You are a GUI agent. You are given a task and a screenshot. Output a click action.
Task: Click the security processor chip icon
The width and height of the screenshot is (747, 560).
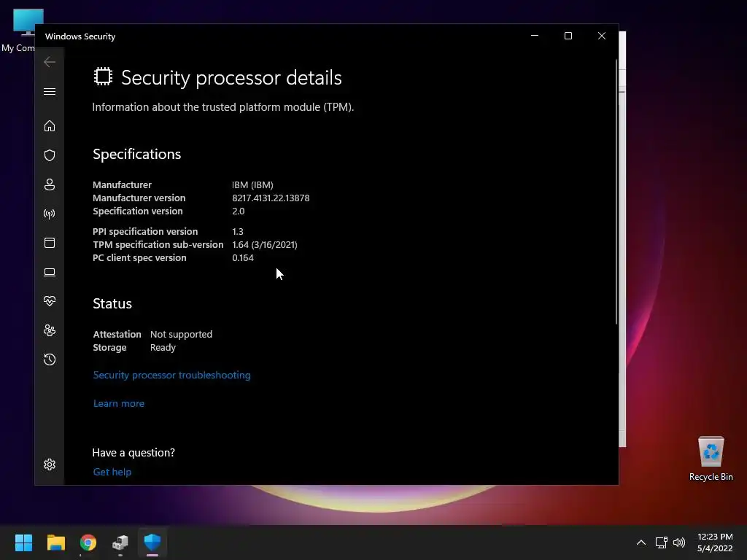pyautogui.click(x=103, y=77)
